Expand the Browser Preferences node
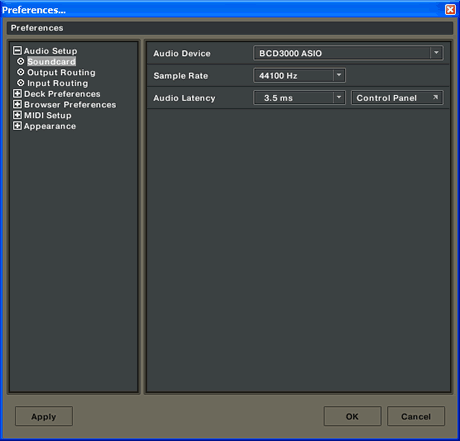The image size is (460, 441). pyautogui.click(x=17, y=104)
